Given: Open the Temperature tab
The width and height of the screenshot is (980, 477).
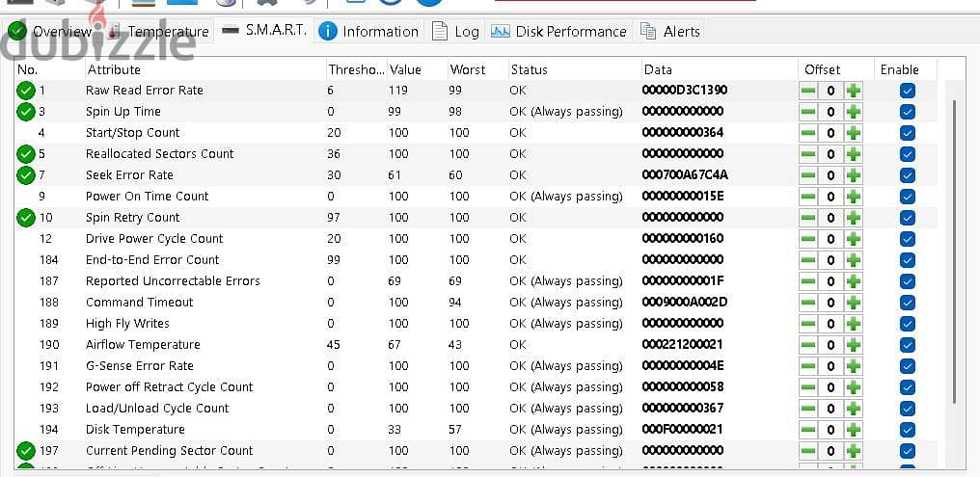Looking at the screenshot, I should point(157,31).
